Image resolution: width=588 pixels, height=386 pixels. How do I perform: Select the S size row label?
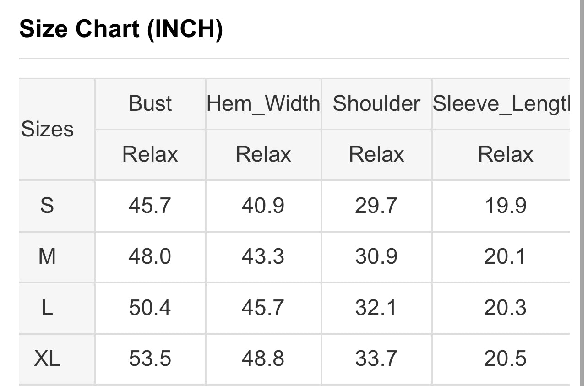[47, 206]
